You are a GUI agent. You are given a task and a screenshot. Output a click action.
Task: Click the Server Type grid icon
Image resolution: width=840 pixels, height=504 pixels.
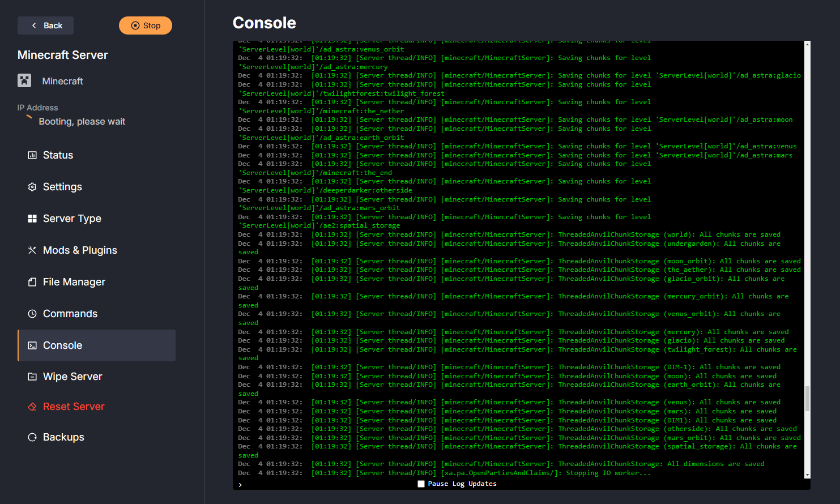pos(32,218)
